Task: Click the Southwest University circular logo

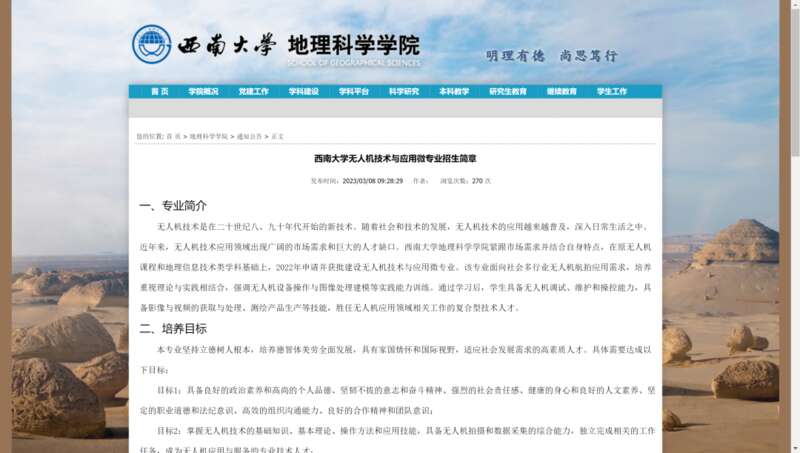Action: coord(151,45)
